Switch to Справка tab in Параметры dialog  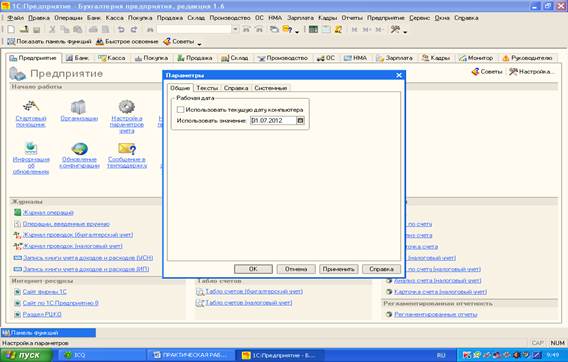coord(236,88)
